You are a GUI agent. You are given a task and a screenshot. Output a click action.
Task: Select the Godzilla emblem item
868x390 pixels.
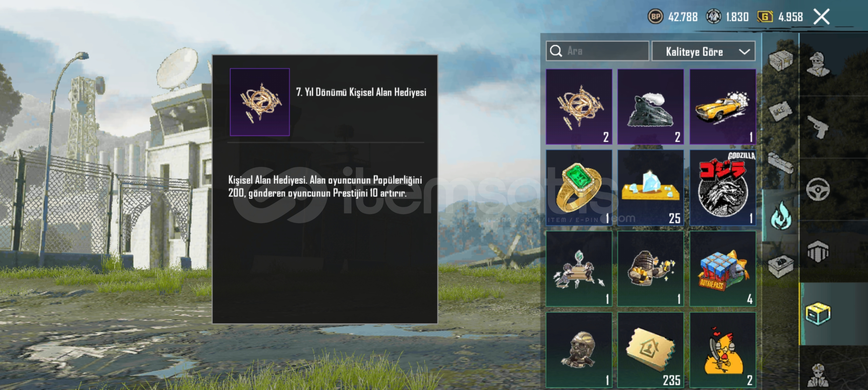[x=722, y=188]
